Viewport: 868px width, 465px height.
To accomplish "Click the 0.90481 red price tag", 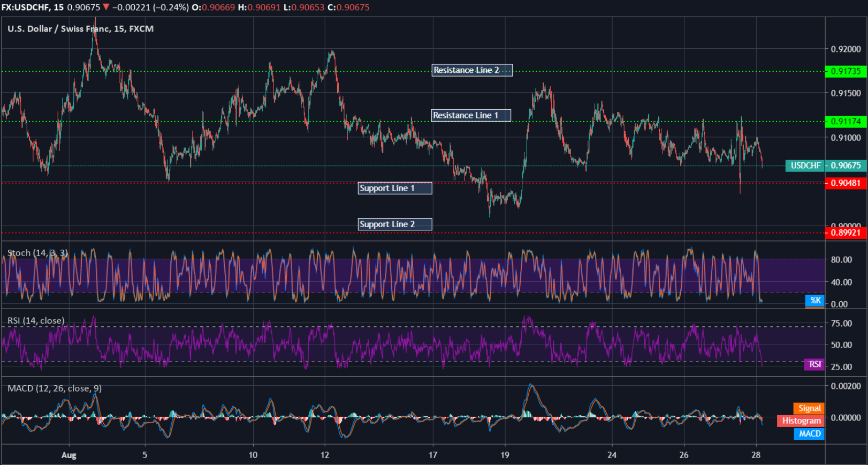I will click(846, 183).
